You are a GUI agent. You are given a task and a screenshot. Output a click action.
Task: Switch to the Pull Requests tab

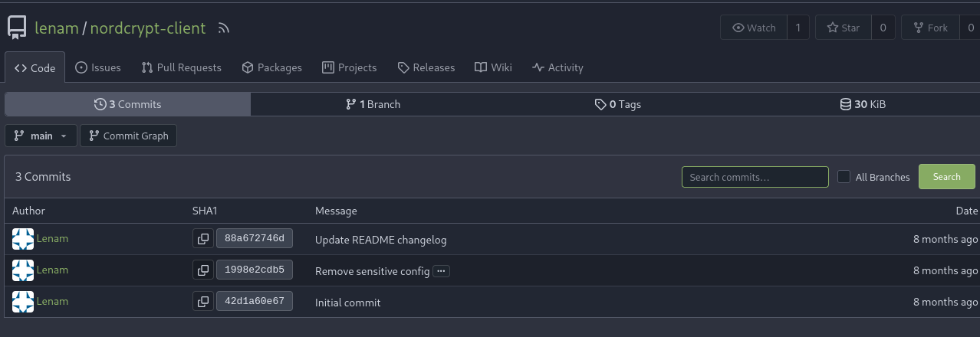pos(182,67)
